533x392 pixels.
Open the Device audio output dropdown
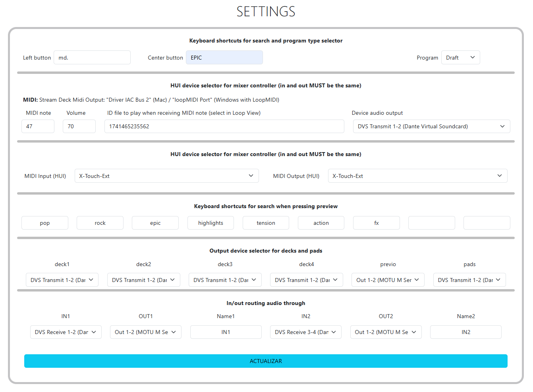click(x=432, y=126)
